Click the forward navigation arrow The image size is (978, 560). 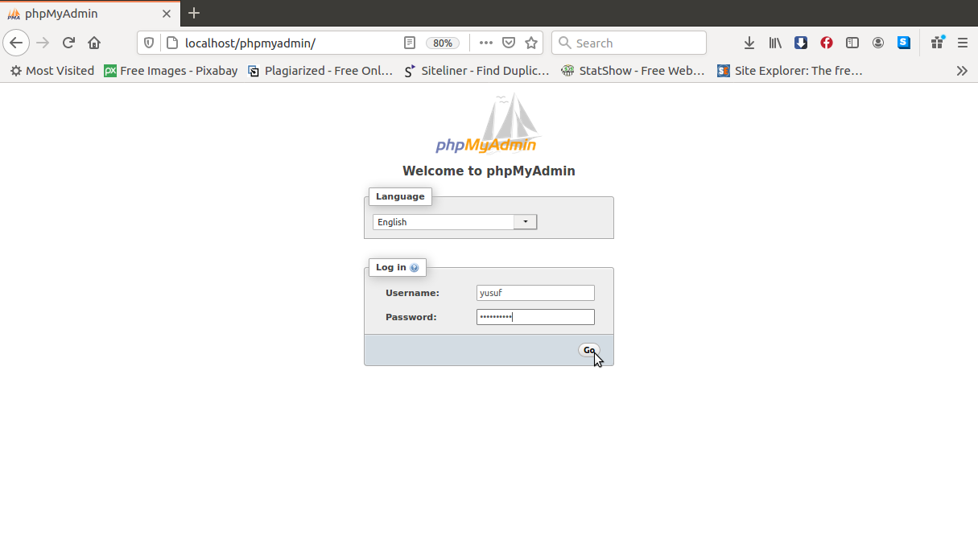coord(43,43)
